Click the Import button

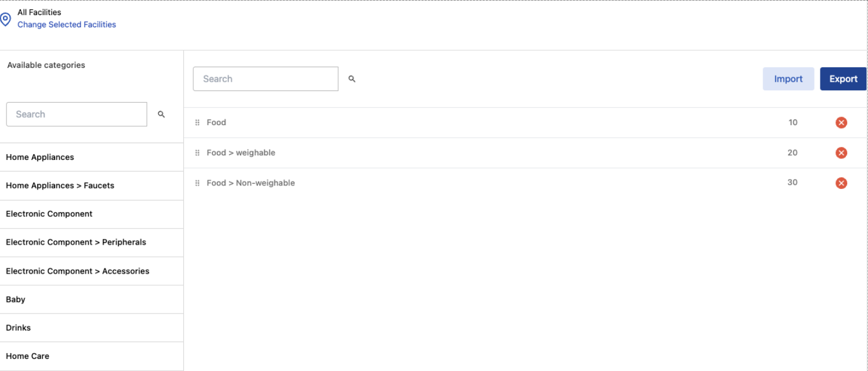[x=788, y=78]
